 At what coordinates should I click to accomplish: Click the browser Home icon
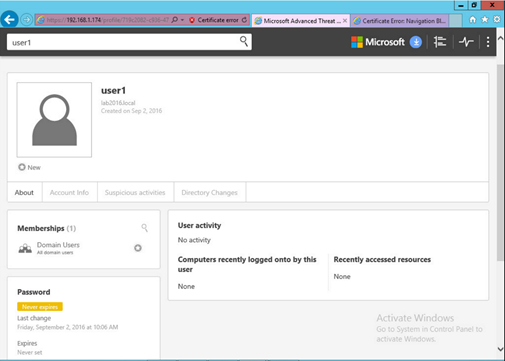pyautogui.click(x=473, y=20)
